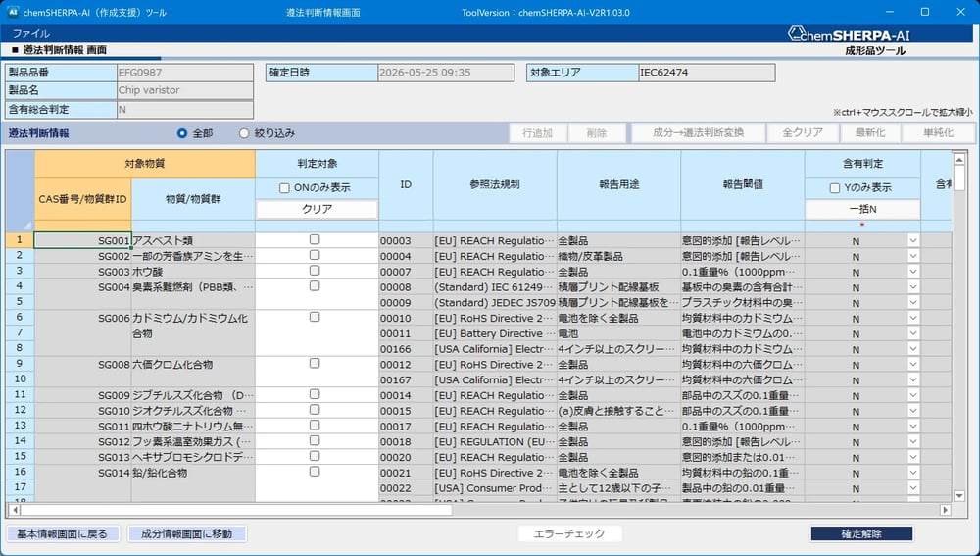
Task: Check 判定対象 box for SG014 鉛/鉛化合物 row
Action: (315, 472)
